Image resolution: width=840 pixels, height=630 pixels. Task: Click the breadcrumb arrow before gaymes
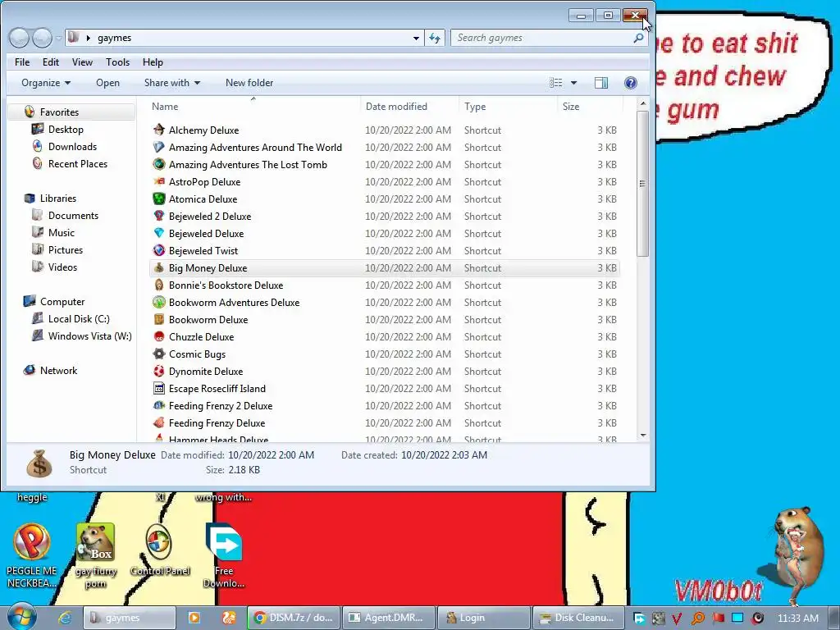[89, 38]
